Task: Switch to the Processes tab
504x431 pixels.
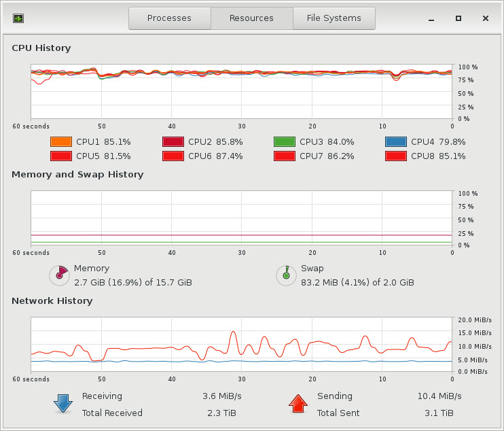Action: pyautogui.click(x=170, y=18)
